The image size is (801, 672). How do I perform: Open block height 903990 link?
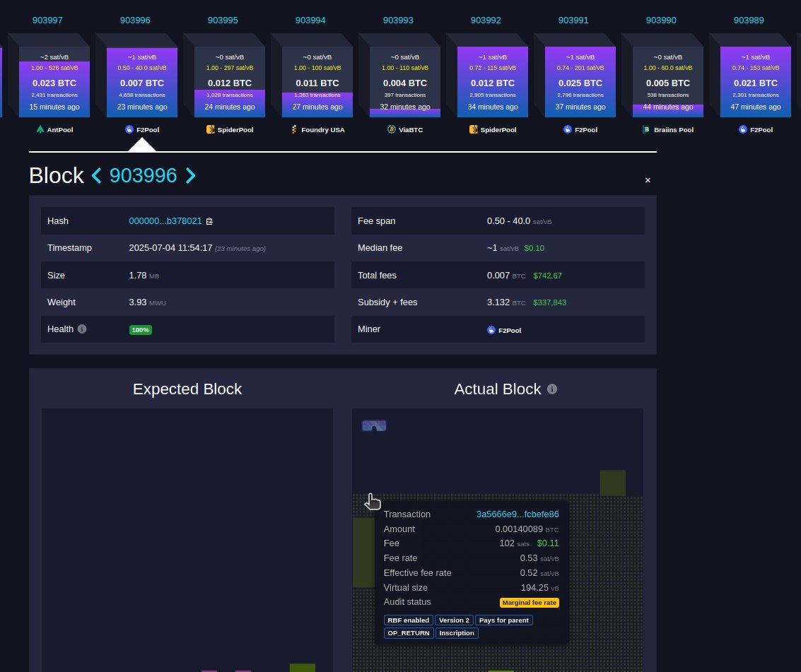[661, 20]
